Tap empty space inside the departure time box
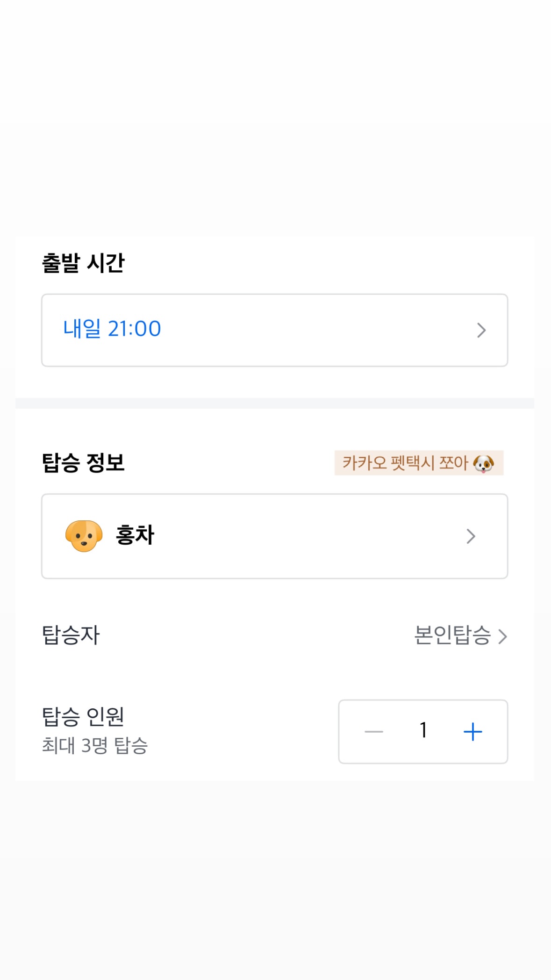551x980 pixels. pos(318,330)
